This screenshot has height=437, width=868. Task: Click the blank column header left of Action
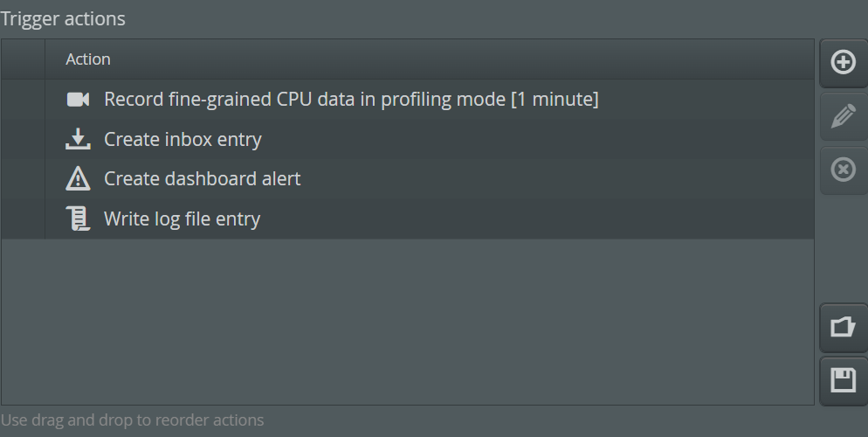[x=23, y=59]
